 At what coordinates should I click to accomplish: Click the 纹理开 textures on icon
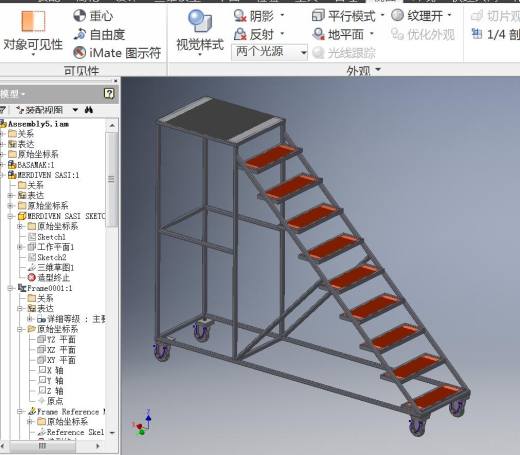pos(397,15)
